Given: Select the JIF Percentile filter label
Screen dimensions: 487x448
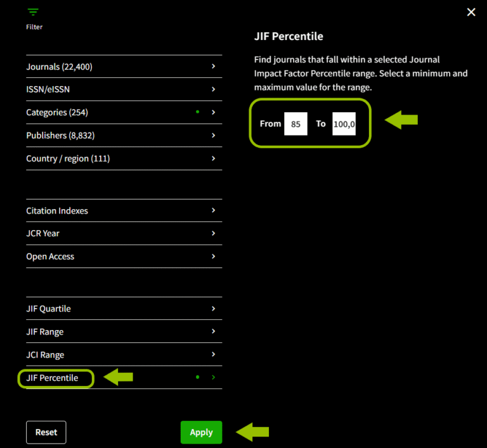Looking at the screenshot, I should coord(53,378).
